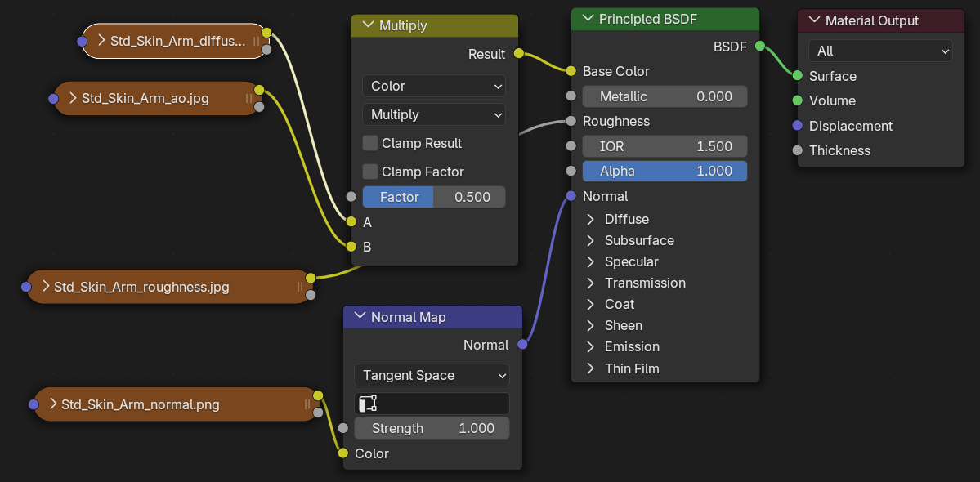Click the Base Color input socket
This screenshot has width=980, height=482.
571,71
